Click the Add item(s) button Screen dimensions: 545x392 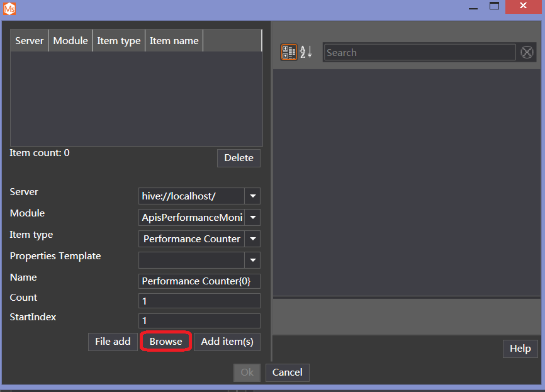click(x=227, y=342)
